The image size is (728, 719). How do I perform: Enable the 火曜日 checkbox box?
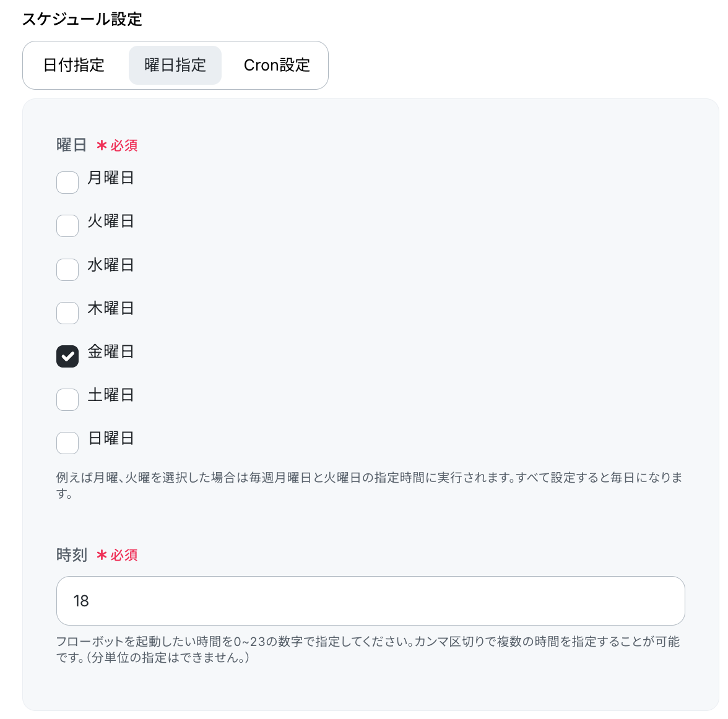(x=67, y=226)
